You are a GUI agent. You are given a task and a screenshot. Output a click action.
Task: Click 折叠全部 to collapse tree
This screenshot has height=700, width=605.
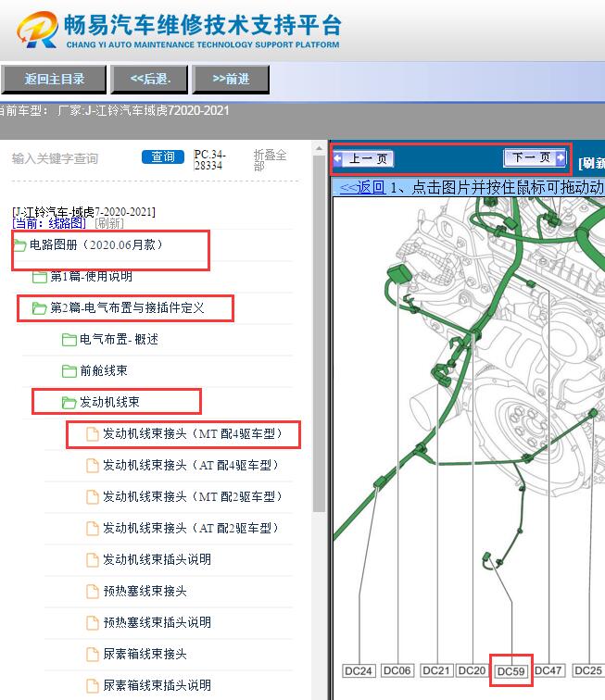[x=270, y=160]
